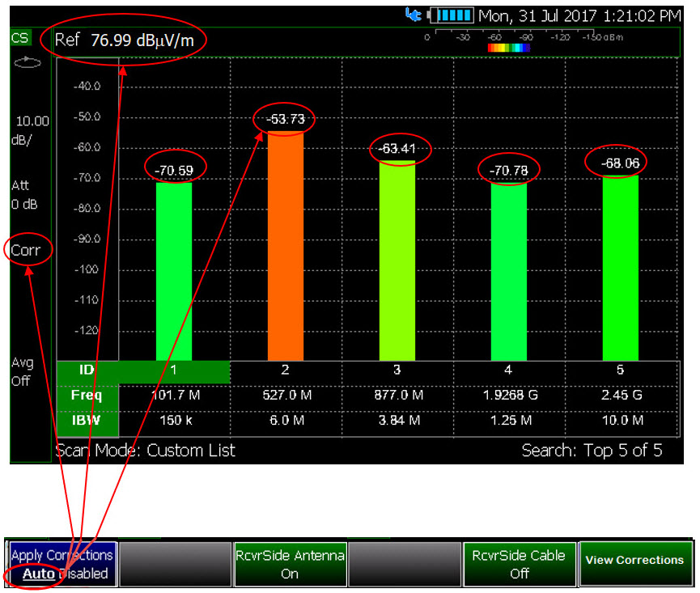Select the 10.00 dB/ scale setting

tap(30, 130)
